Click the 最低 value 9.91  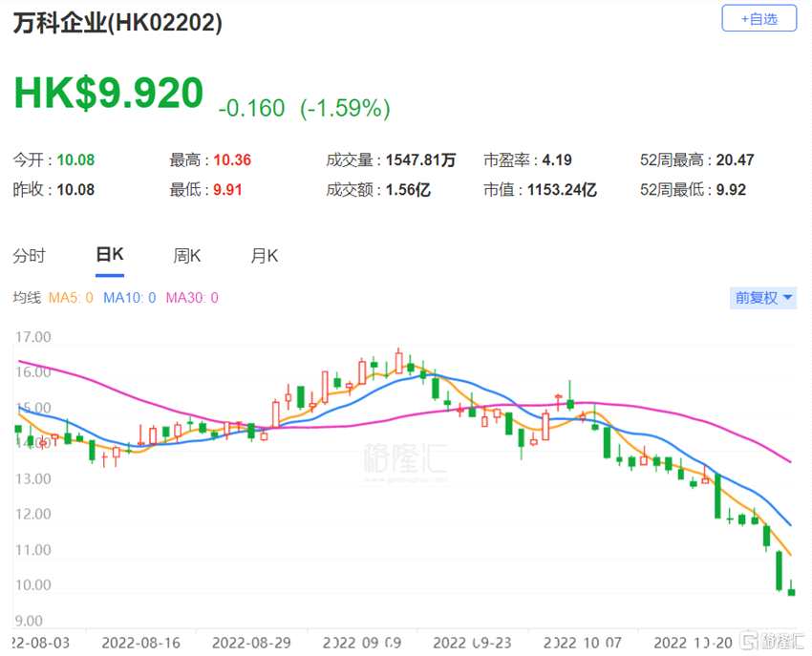(228, 190)
